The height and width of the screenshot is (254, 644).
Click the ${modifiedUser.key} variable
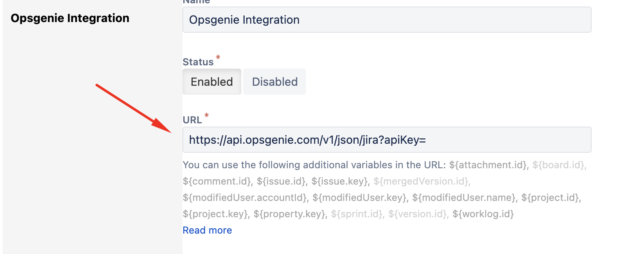pos(360,198)
